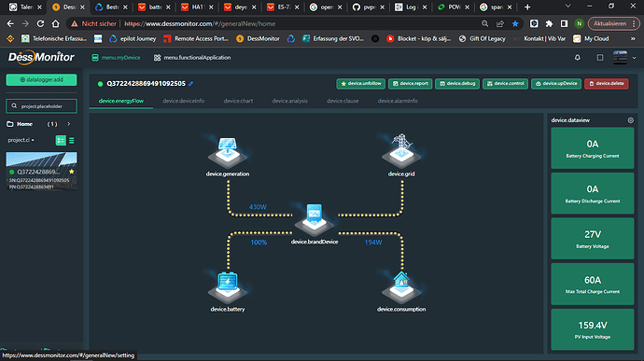Click the house consumption icon
Viewport: 644px width, 361px height.
click(x=401, y=287)
